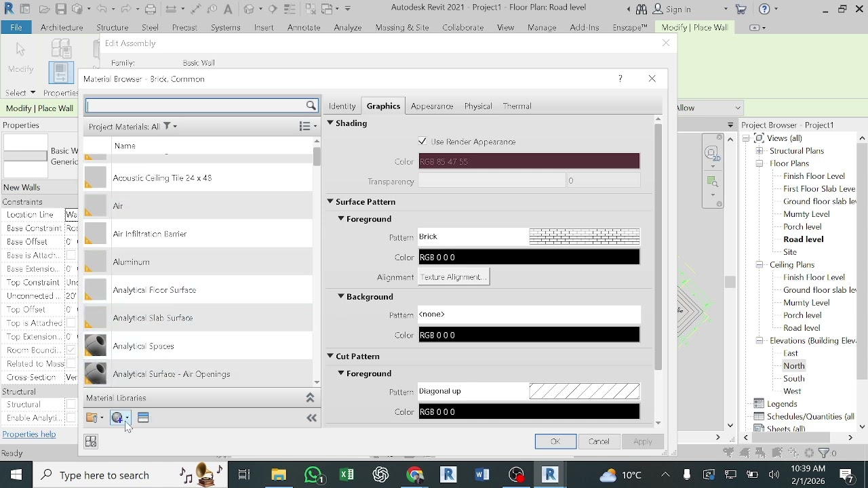Switch to the Thermal tab
The image size is (868, 488).
pos(517,106)
